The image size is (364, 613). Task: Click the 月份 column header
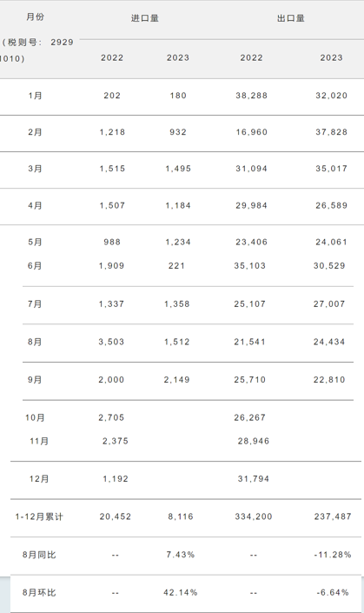point(35,17)
